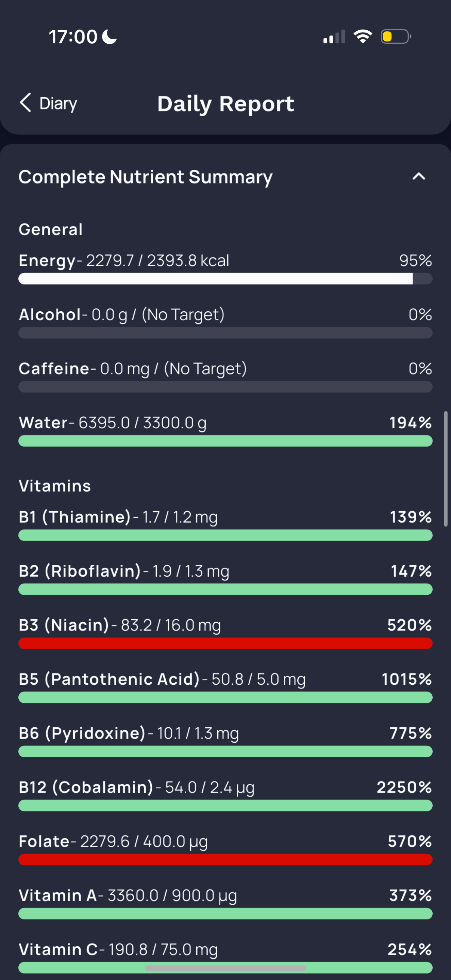Click the vertical scrollbar on the right edge
Viewport: 451px width, 980px height.
(x=446, y=468)
